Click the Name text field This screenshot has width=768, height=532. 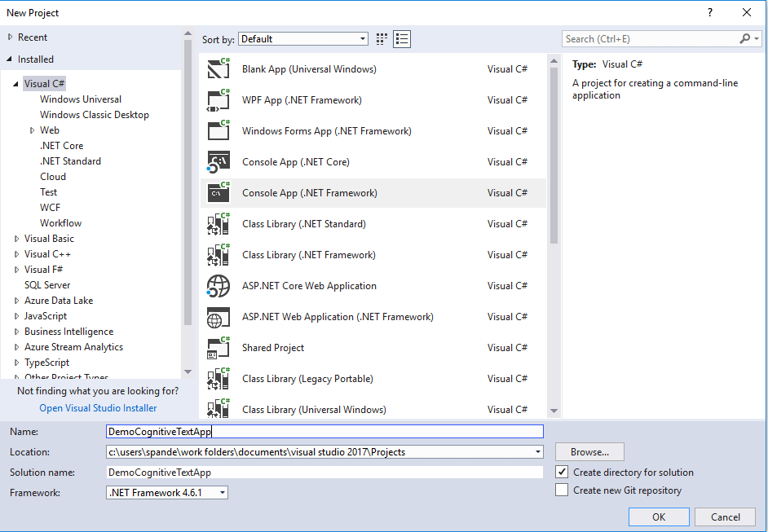(x=324, y=431)
